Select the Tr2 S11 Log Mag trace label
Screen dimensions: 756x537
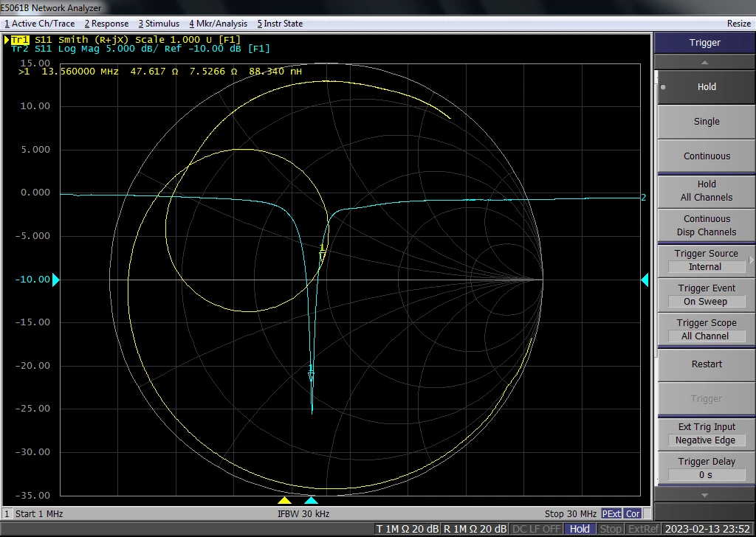pyautogui.click(x=140, y=49)
